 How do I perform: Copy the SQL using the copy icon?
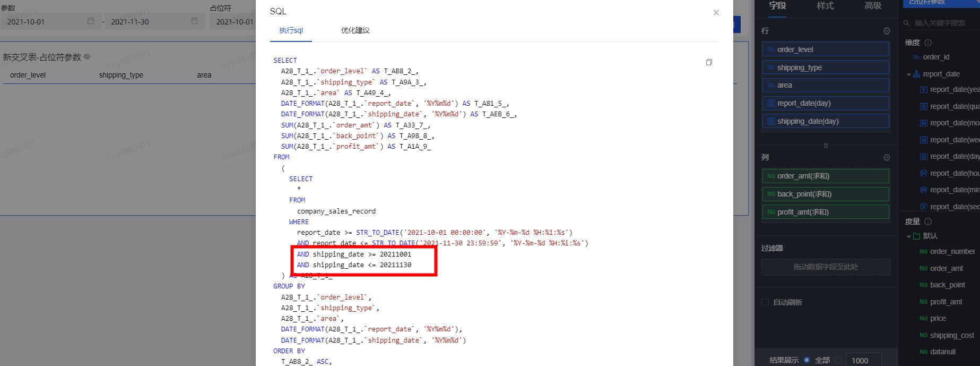coord(709,62)
